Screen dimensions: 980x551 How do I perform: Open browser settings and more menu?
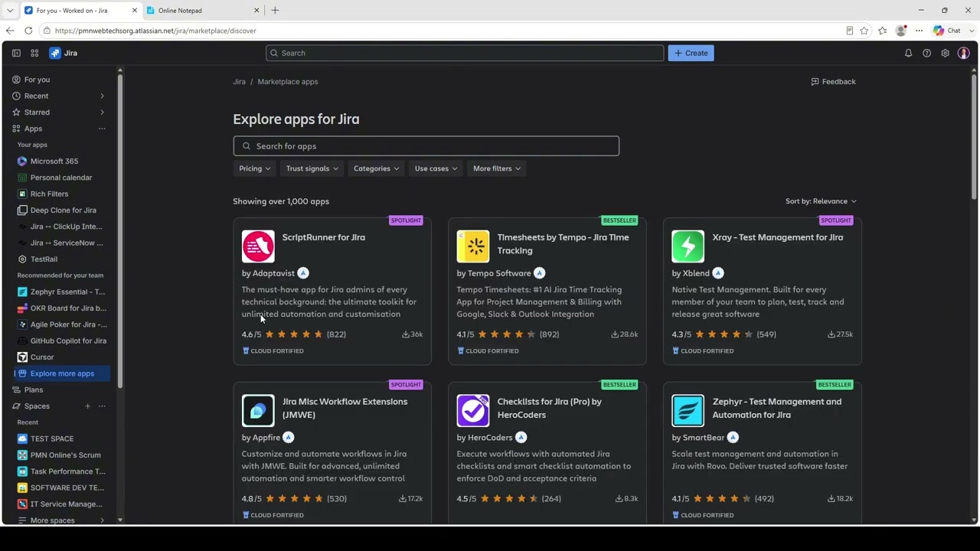[x=920, y=31]
